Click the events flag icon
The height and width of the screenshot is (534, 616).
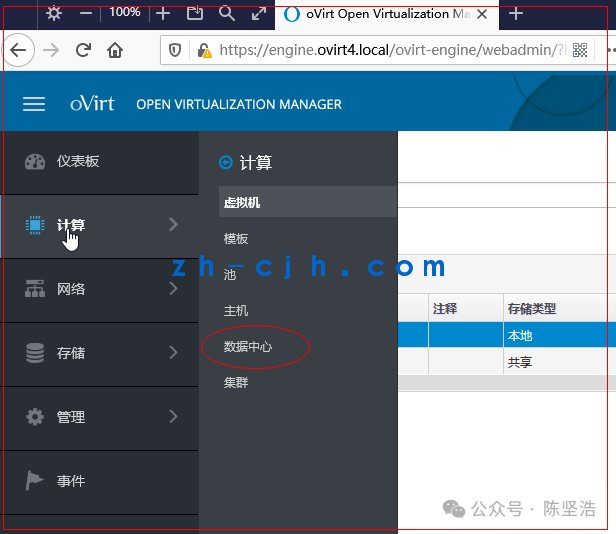point(34,480)
